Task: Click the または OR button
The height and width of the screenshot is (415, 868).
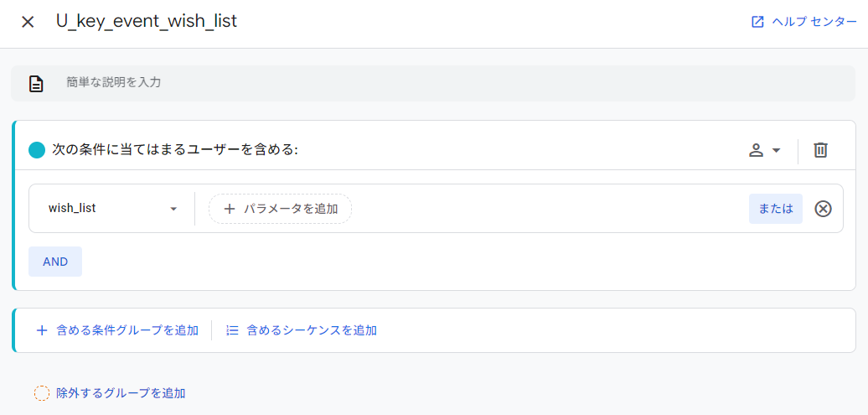Action: click(x=776, y=208)
